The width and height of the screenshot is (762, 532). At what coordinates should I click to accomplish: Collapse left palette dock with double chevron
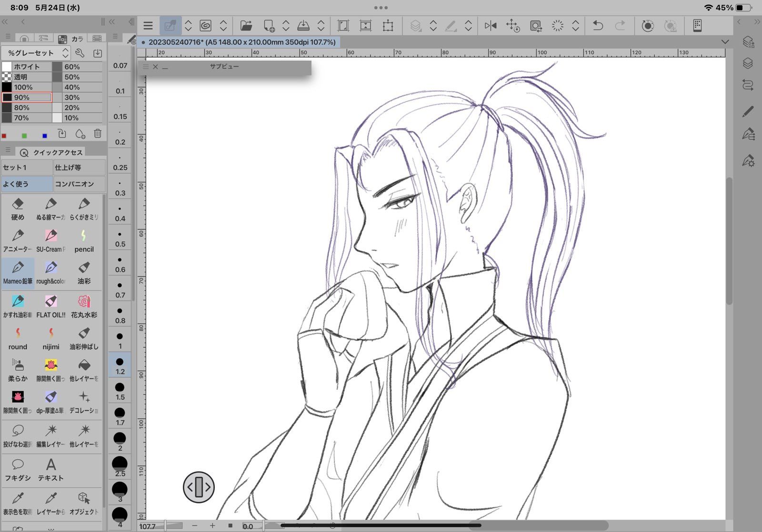coord(5,22)
